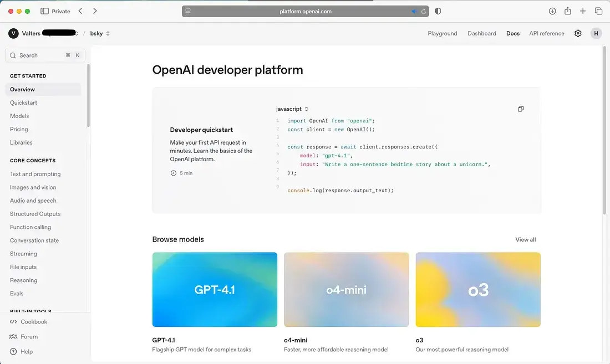
Task: Click the Cookbook code icon
Action: point(13,322)
